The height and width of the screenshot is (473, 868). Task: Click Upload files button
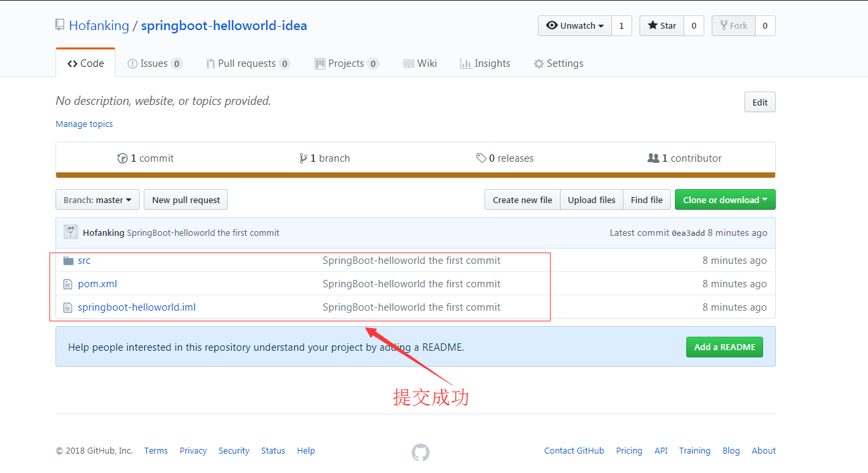click(591, 200)
